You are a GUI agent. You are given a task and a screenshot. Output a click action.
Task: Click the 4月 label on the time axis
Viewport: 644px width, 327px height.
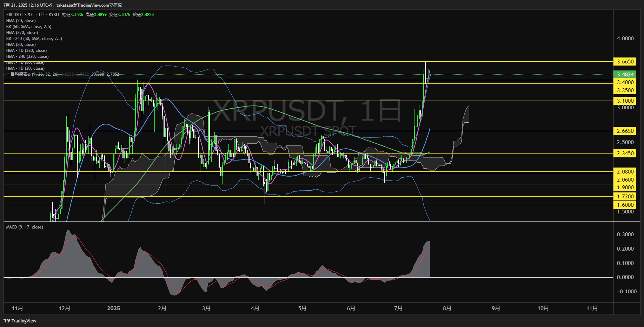[x=255, y=308]
